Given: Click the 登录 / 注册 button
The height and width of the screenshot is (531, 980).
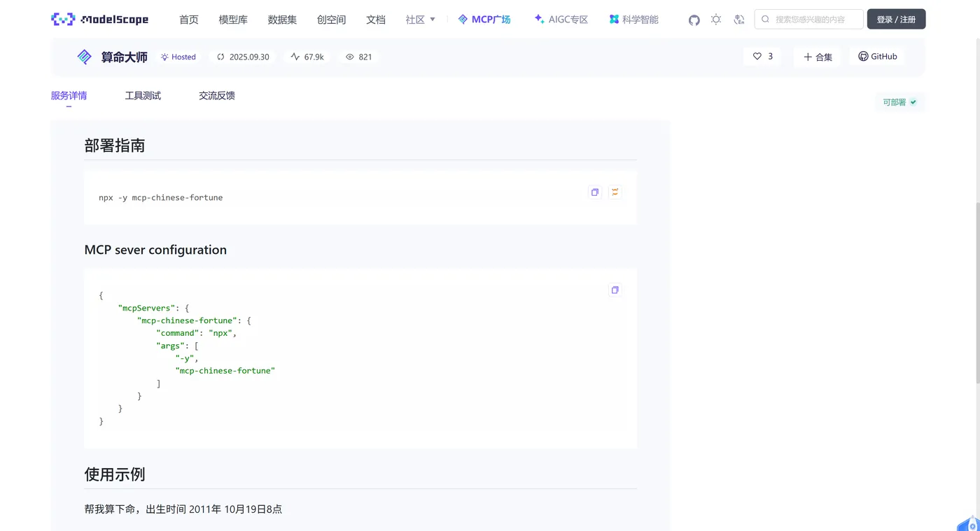Looking at the screenshot, I should tap(896, 19).
